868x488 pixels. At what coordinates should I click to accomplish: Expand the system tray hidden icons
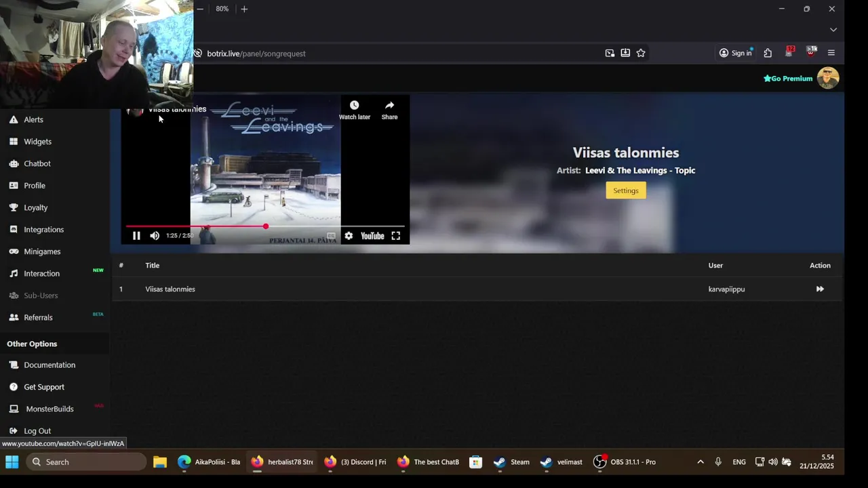point(701,462)
